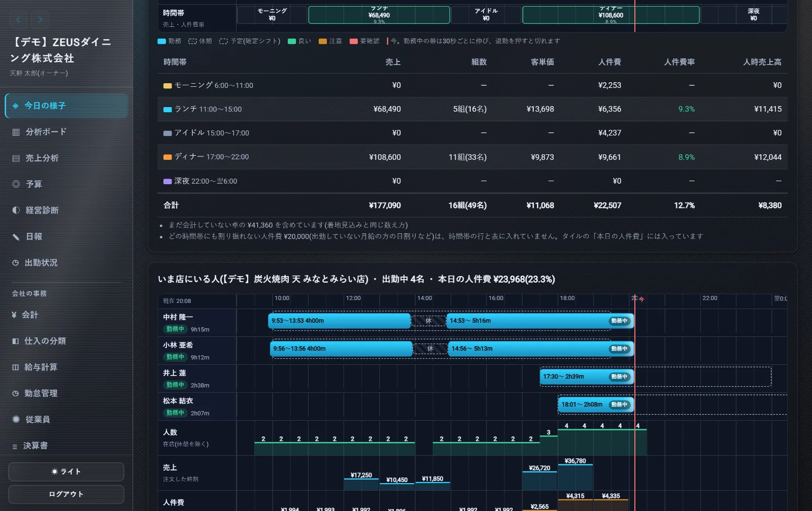
Task: Click the dinner labor cost ratio 8.9%
Action: [x=687, y=157]
